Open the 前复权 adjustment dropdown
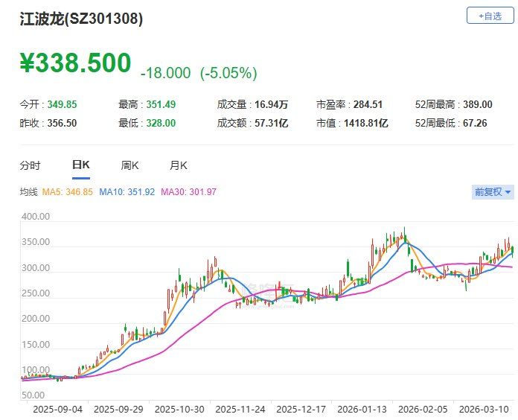Image resolution: width=518 pixels, height=420 pixels. [x=493, y=192]
